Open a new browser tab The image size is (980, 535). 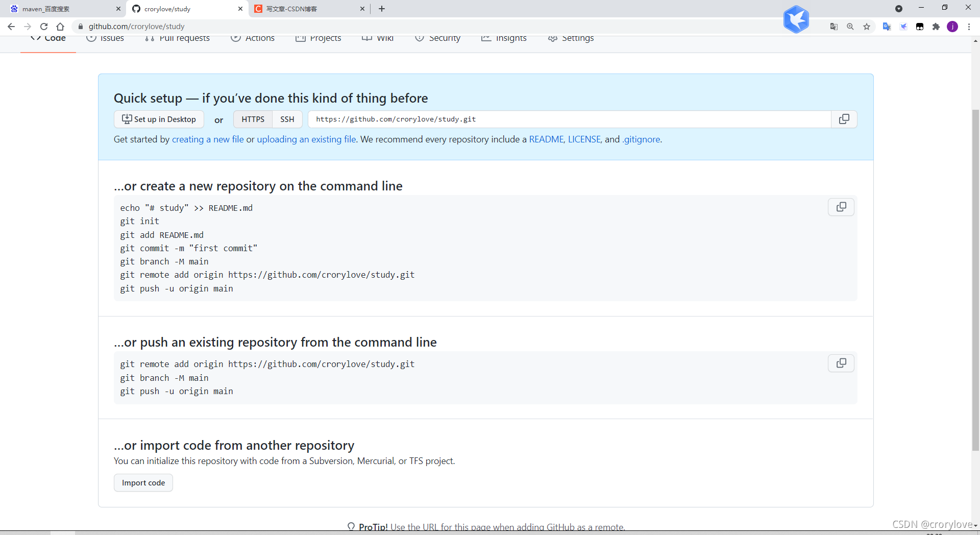pos(382,9)
